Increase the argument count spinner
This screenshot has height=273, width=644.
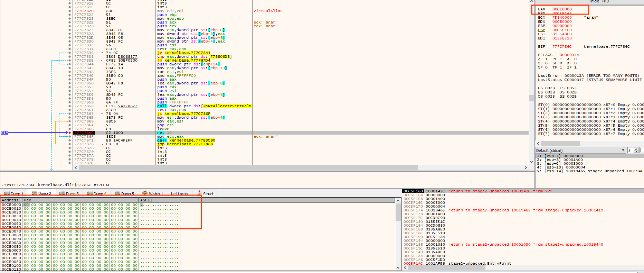pos(636,149)
